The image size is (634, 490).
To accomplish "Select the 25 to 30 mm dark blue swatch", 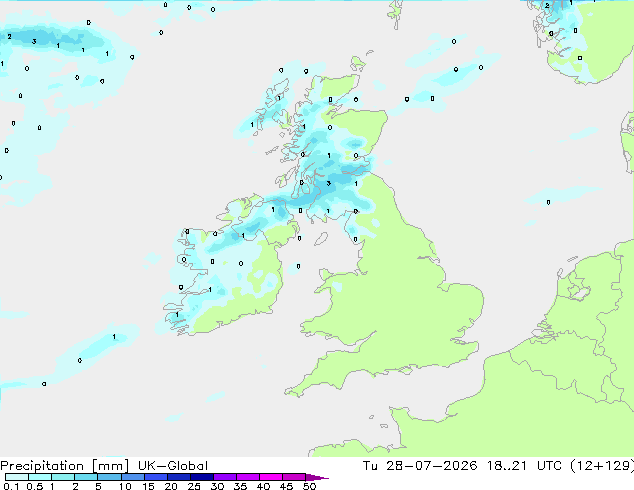I will coord(202,477).
